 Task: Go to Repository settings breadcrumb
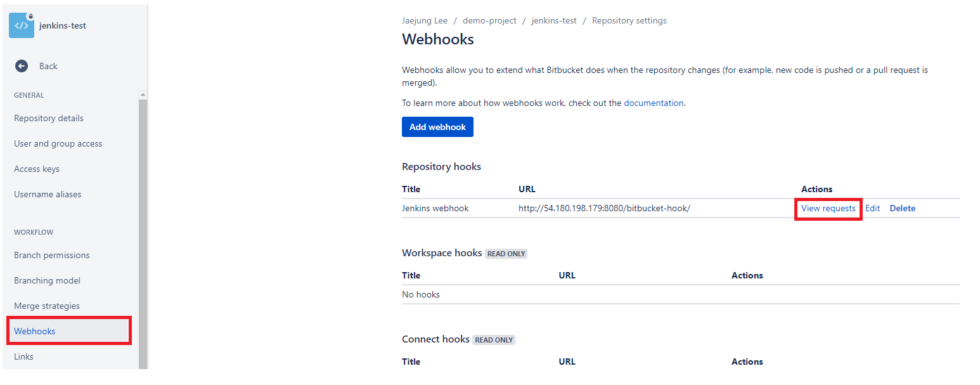coord(629,20)
